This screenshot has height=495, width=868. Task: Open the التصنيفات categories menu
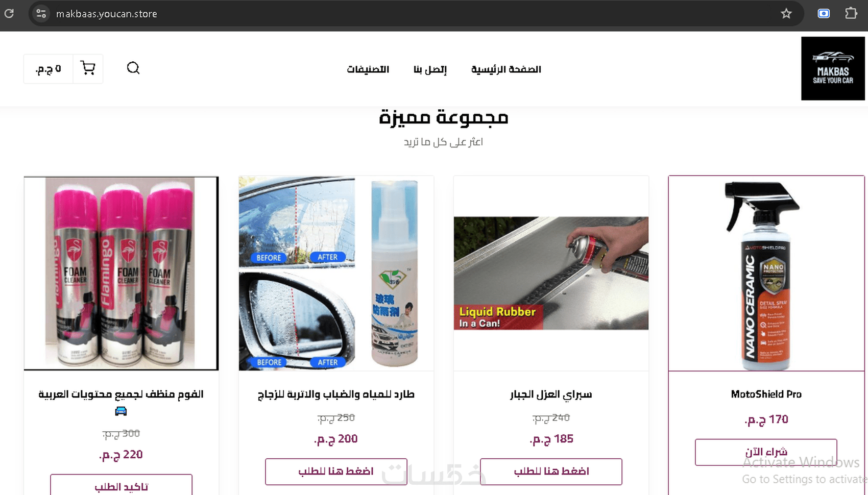click(368, 69)
